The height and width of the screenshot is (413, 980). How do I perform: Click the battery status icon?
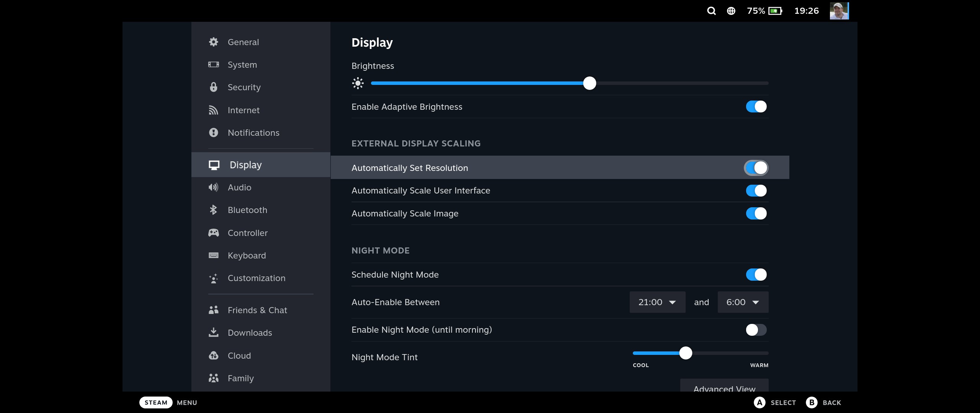coord(775,11)
